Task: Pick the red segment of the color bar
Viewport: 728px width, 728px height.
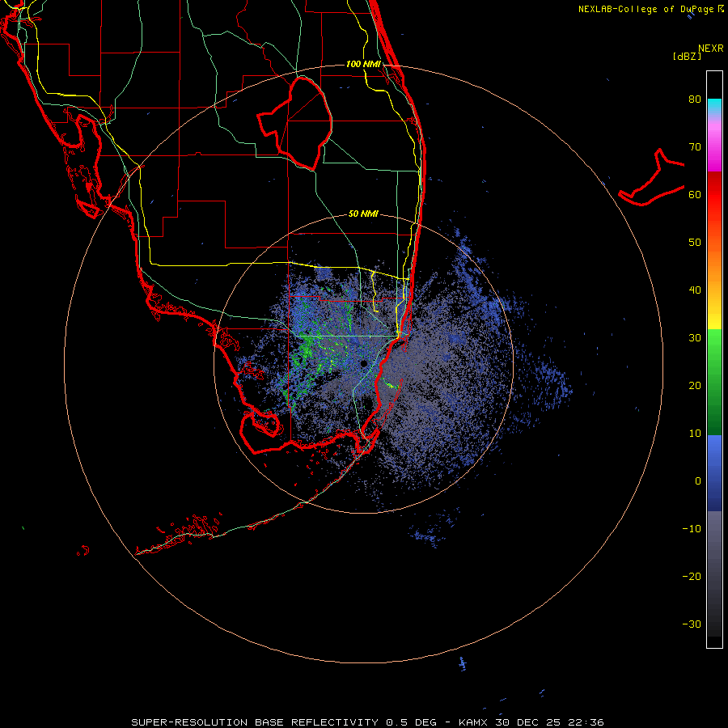Action: (x=714, y=195)
